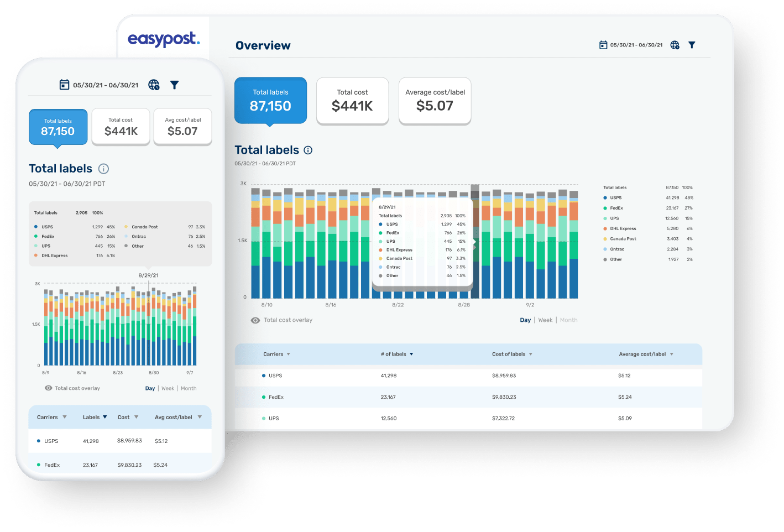Click desktop date range 05/30/21 - 06/30/21

tap(636, 45)
